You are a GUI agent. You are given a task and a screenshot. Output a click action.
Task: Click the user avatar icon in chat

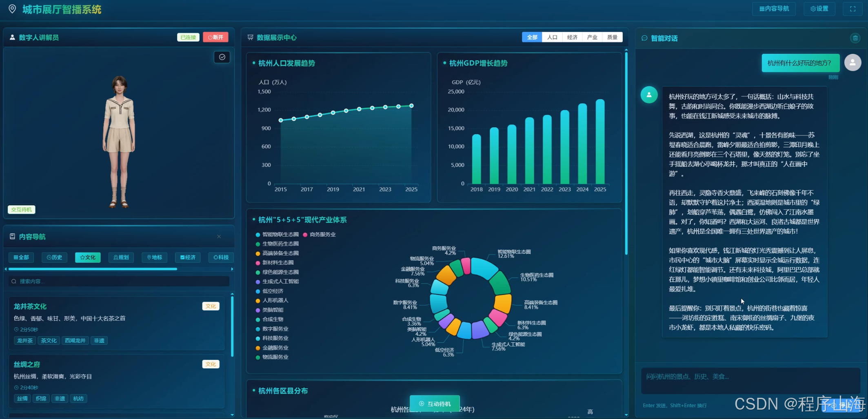[852, 62]
